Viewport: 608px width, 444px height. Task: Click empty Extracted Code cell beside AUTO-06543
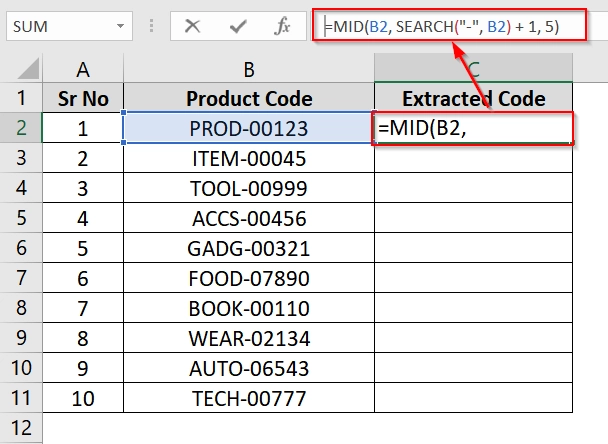473,368
